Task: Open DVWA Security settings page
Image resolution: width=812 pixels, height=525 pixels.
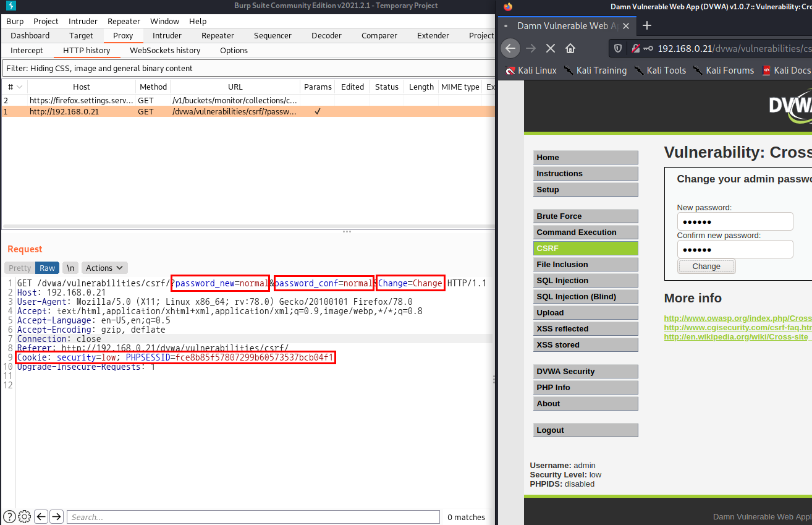Action: pos(585,371)
